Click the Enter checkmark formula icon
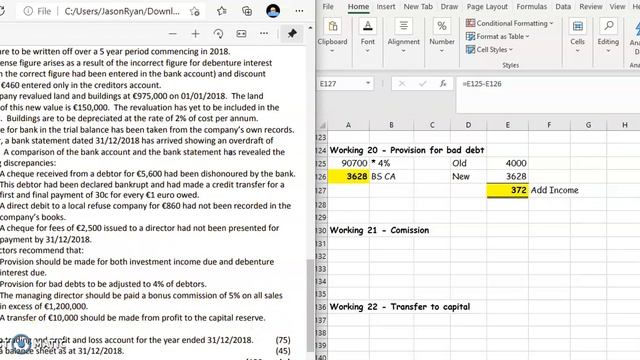640x360 pixels. click(422, 84)
